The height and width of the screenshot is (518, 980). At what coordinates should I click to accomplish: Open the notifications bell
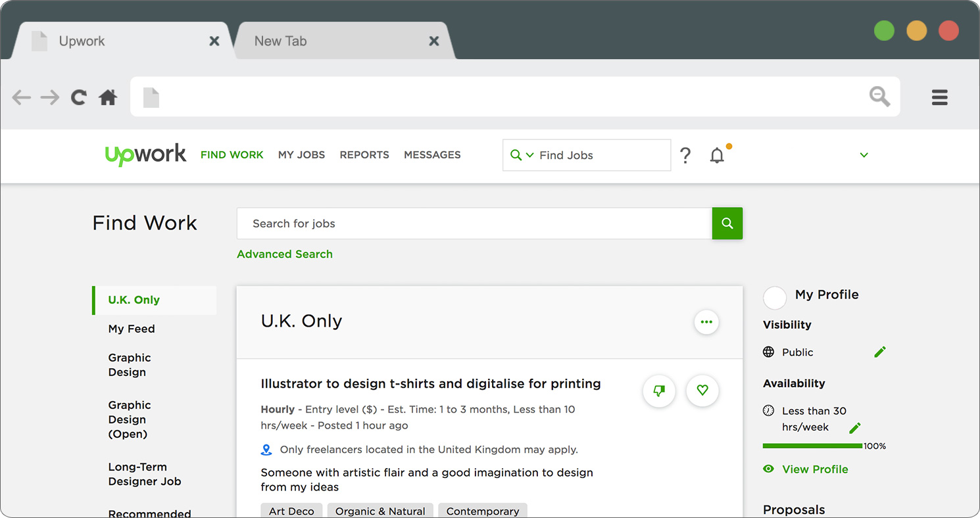[x=717, y=156]
